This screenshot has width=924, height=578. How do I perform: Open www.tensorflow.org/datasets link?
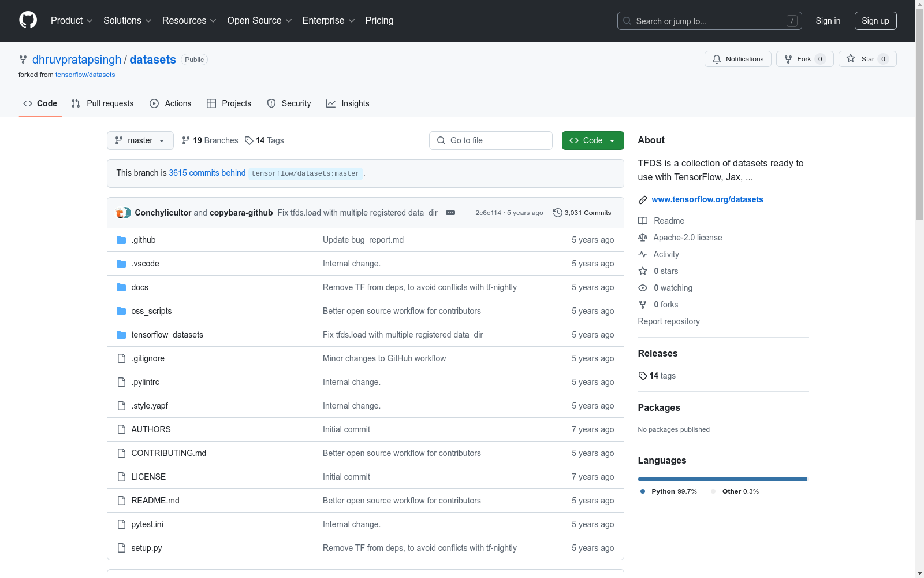707,199
